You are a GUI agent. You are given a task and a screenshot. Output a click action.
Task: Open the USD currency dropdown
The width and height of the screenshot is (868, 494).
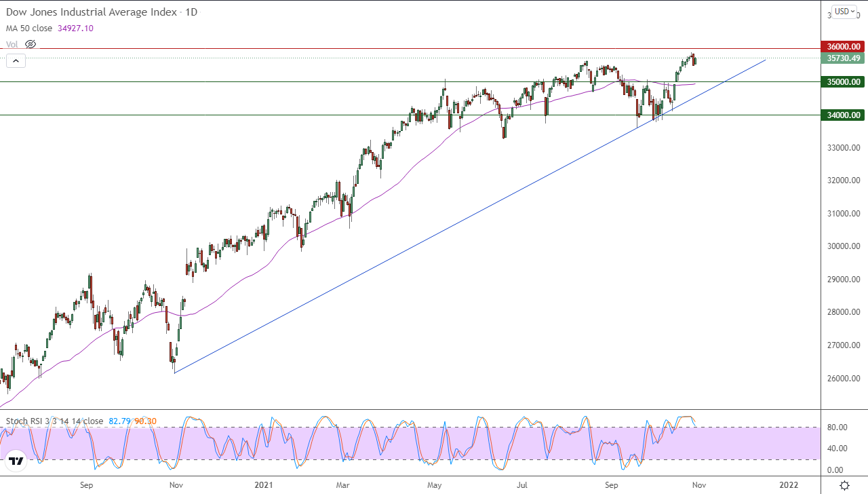pos(844,11)
